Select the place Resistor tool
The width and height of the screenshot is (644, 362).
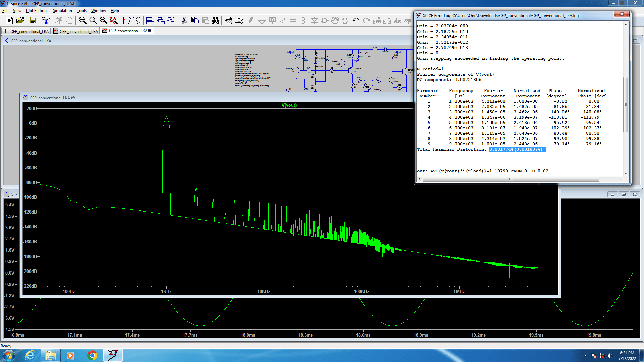click(x=283, y=21)
